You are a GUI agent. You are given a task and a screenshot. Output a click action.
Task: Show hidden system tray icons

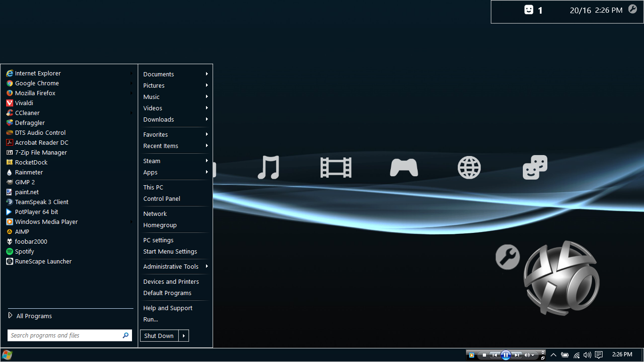[553, 355]
